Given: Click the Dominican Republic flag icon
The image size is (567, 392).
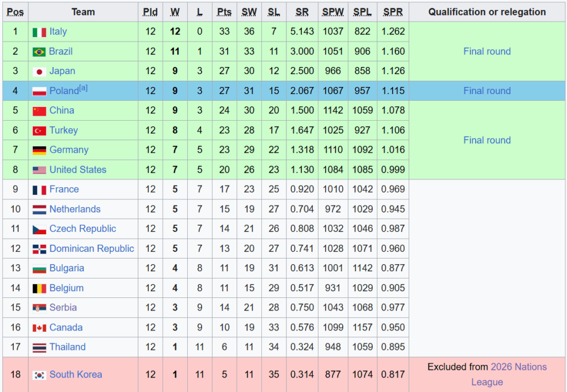Looking at the screenshot, I should click(39, 249).
